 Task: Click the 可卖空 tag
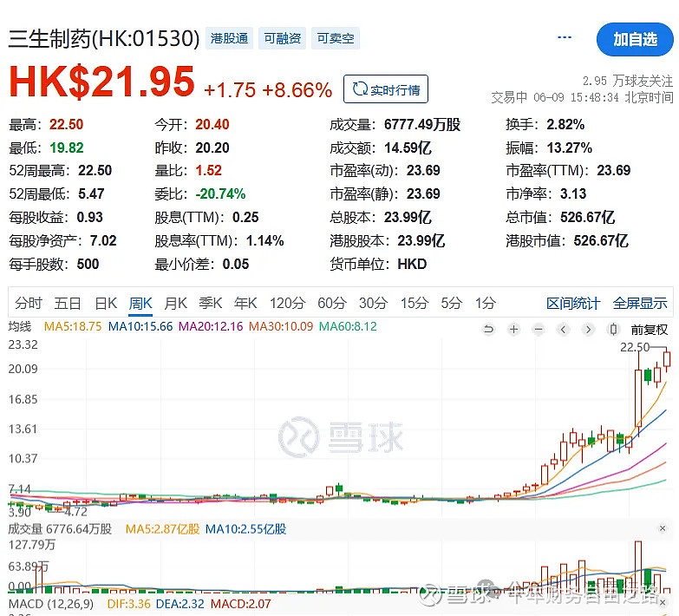coord(336,38)
